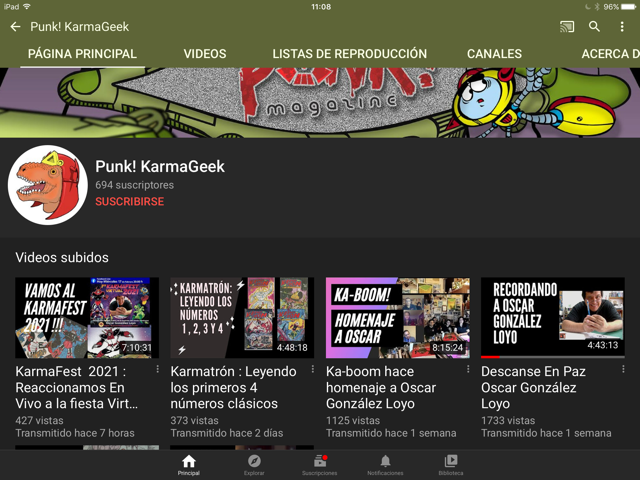
Task: Play the RECORDANDO A OSCAR GONZÁLEZ LOYO thumbnail
Action: pos(553,317)
